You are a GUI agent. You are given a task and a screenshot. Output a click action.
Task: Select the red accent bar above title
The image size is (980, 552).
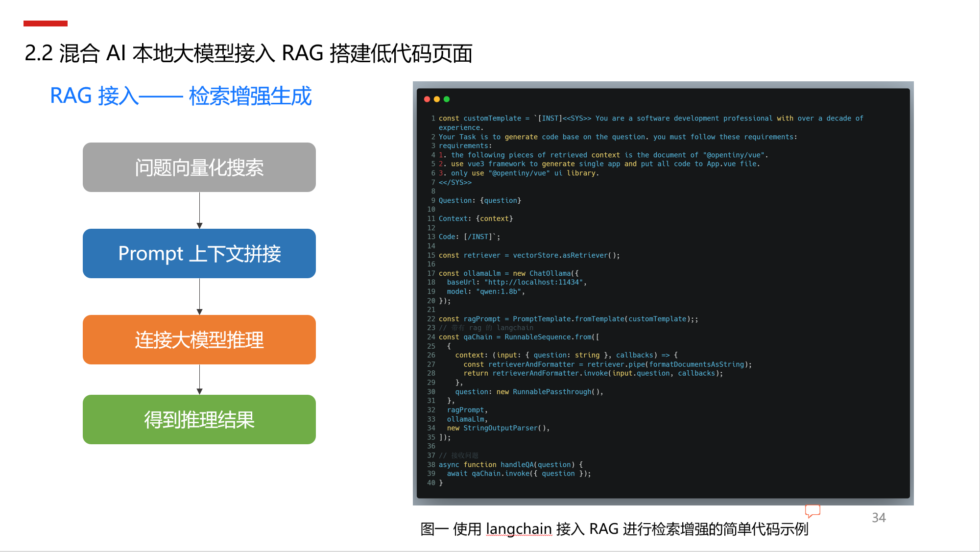tap(46, 23)
